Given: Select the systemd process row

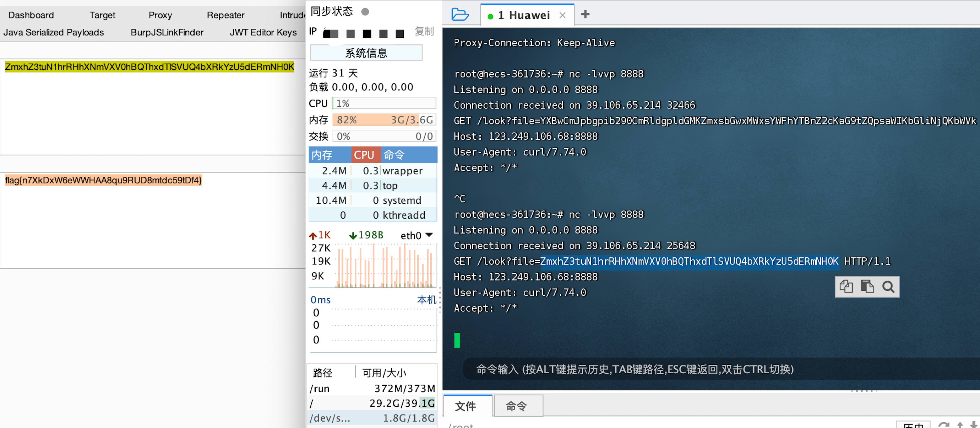Looking at the screenshot, I should pyautogui.click(x=373, y=200).
